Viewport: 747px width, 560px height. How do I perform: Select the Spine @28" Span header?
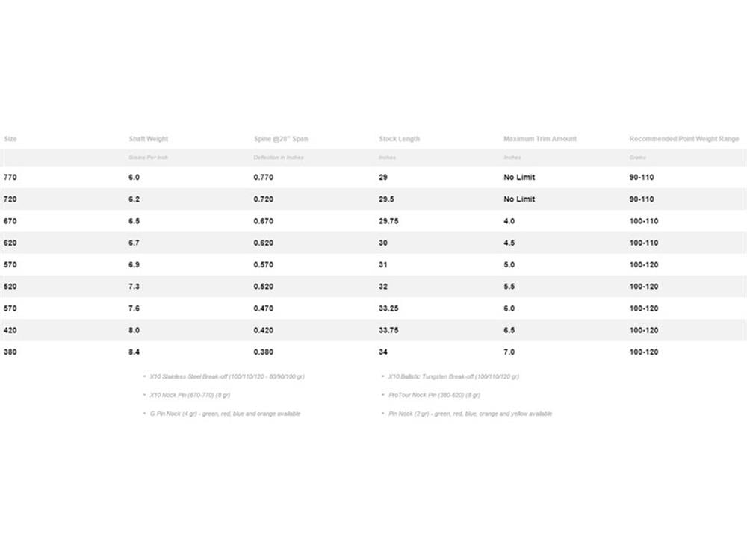coord(281,139)
